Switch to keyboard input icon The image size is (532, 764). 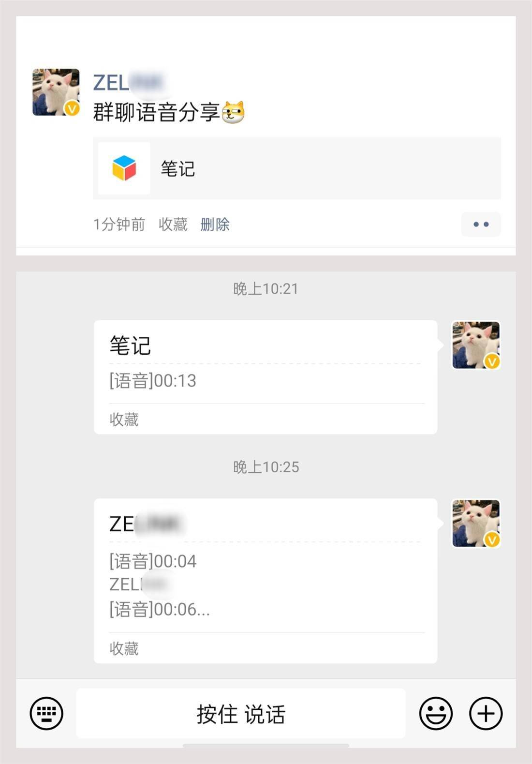46,713
